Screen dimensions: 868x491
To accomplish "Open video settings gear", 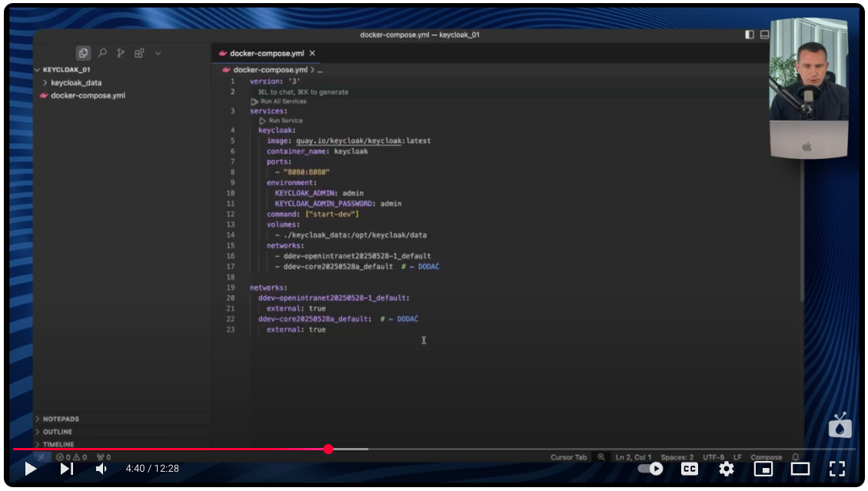I will coord(727,469).
